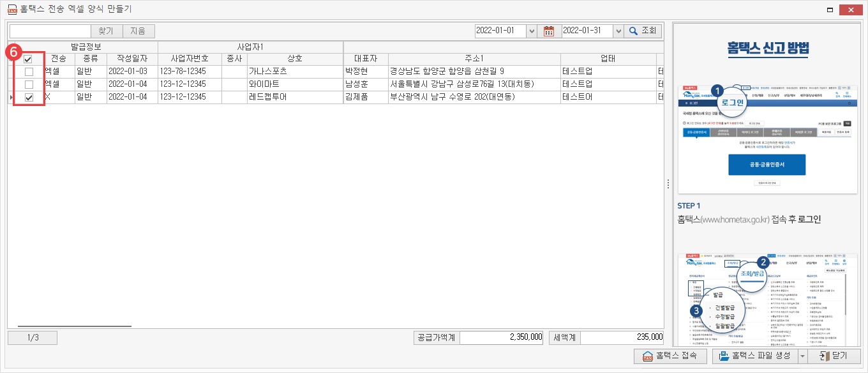Click the 종사 column header

234,59
